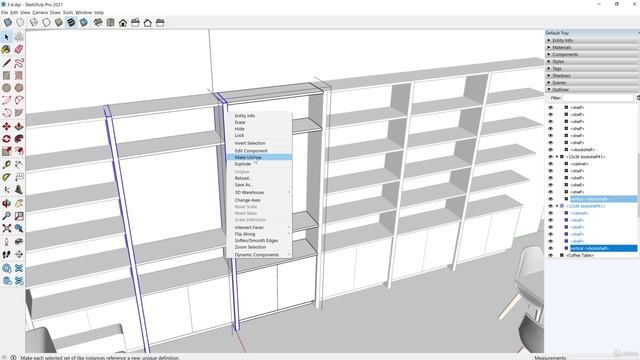
Task: Choose the Rectangle tool
Action: (x=6, y=76)
